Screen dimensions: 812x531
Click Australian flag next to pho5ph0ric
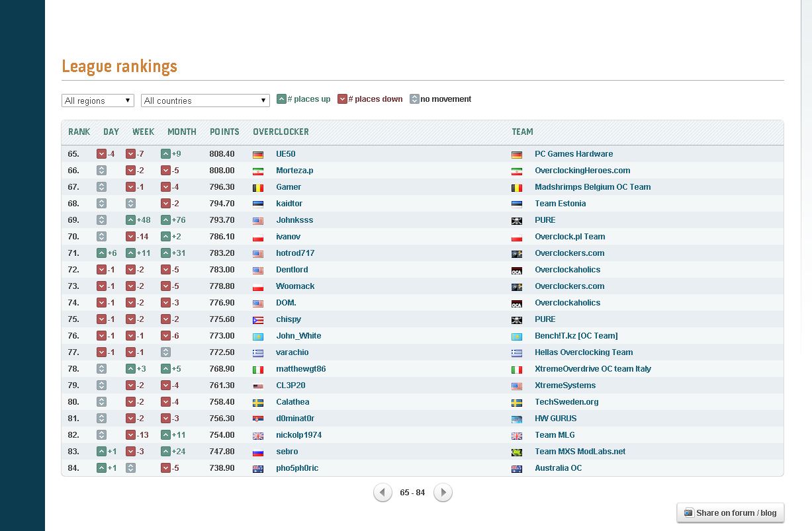[x=258, y=468]
